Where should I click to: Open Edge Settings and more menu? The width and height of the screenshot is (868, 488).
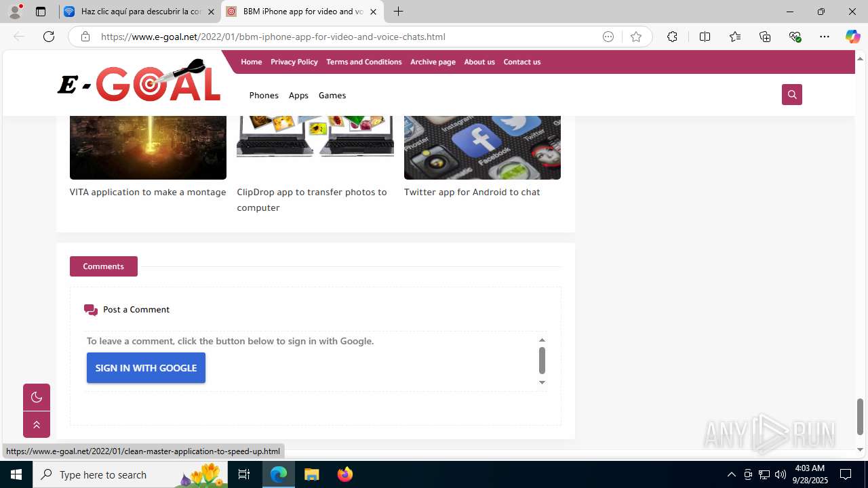point(825,37)
